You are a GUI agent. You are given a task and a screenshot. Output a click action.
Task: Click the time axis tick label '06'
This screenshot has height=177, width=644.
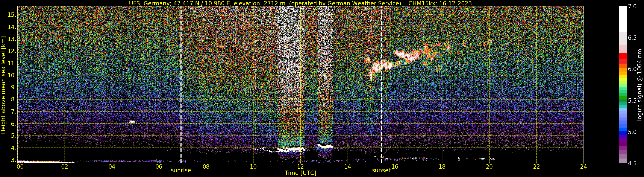(x=159, y=166)
